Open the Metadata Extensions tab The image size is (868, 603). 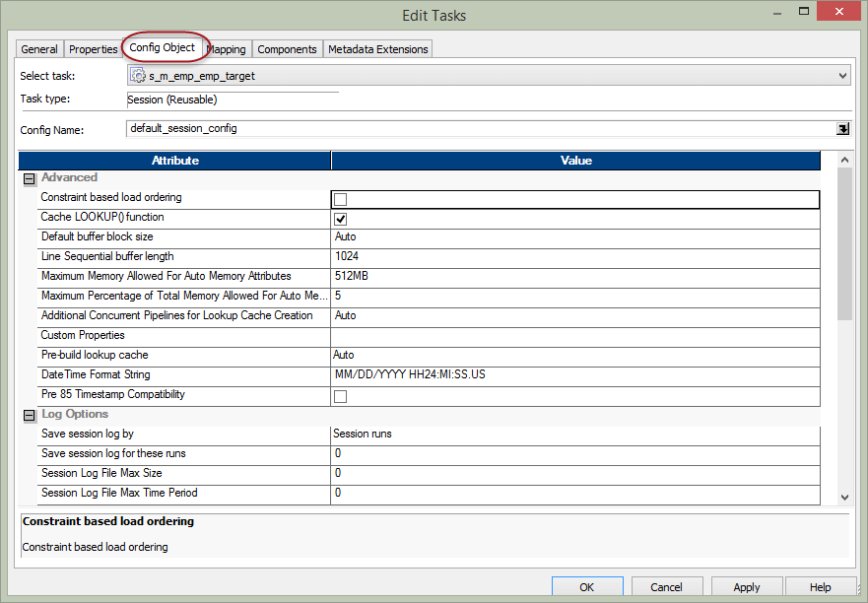[377, 49]
